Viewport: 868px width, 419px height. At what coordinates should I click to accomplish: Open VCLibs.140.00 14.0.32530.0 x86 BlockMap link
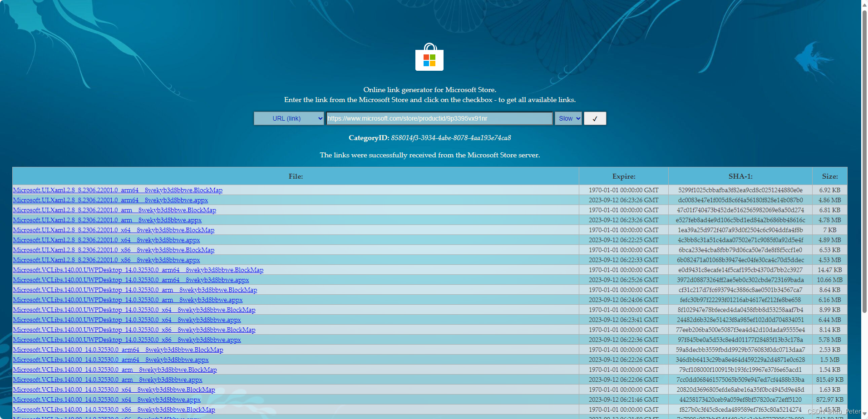[x=114, y=409]
